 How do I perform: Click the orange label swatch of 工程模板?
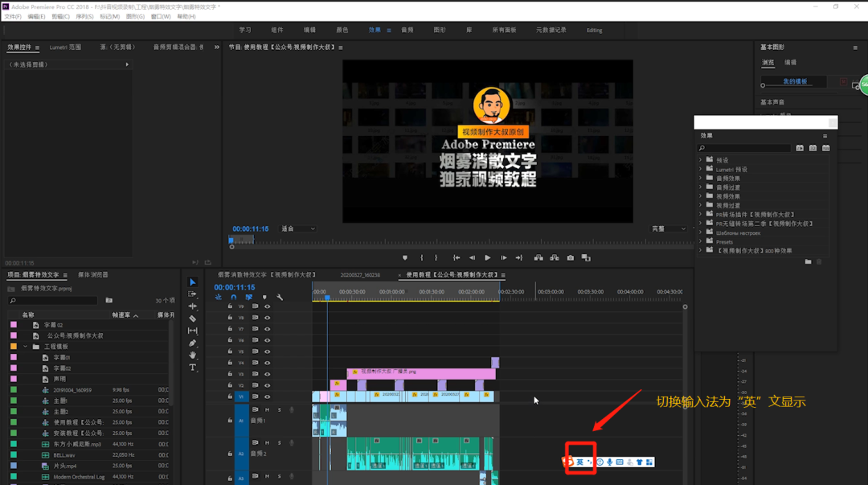click(x=14, y=347)
